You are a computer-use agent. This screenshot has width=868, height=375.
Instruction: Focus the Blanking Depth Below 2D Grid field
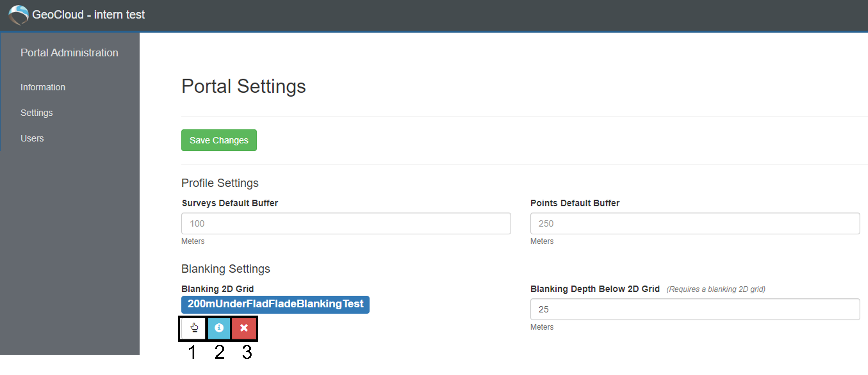[x=694, y=309]
